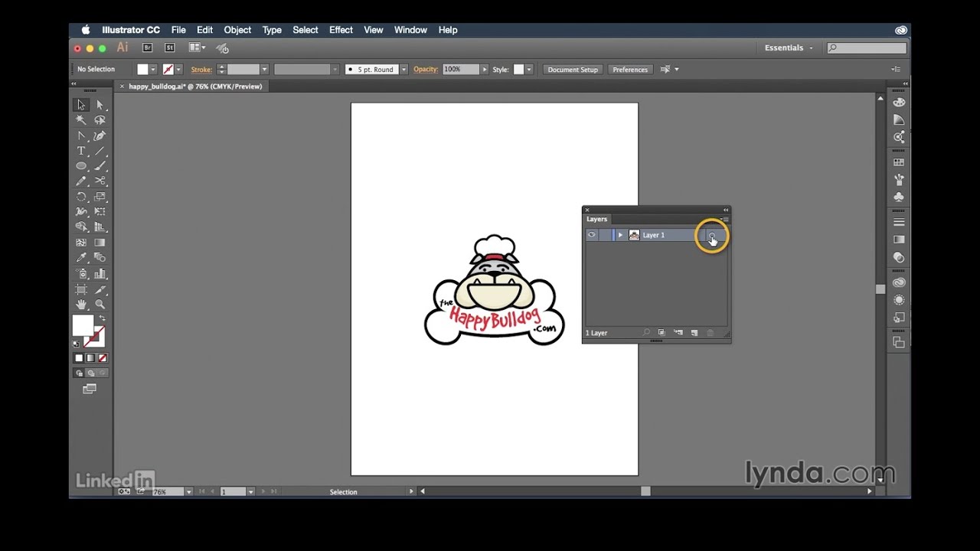Click Locate Object magnifier in Layers panel
The image size is (980, 551).
pos(646,333)
